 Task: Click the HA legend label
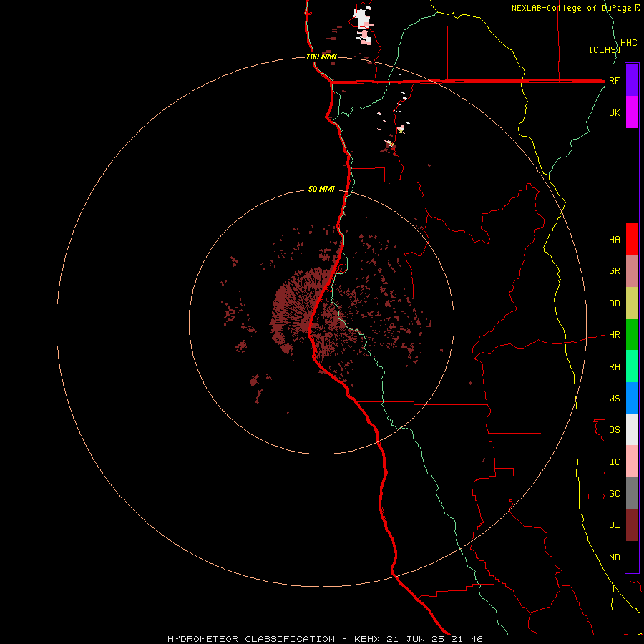[614, 240]
